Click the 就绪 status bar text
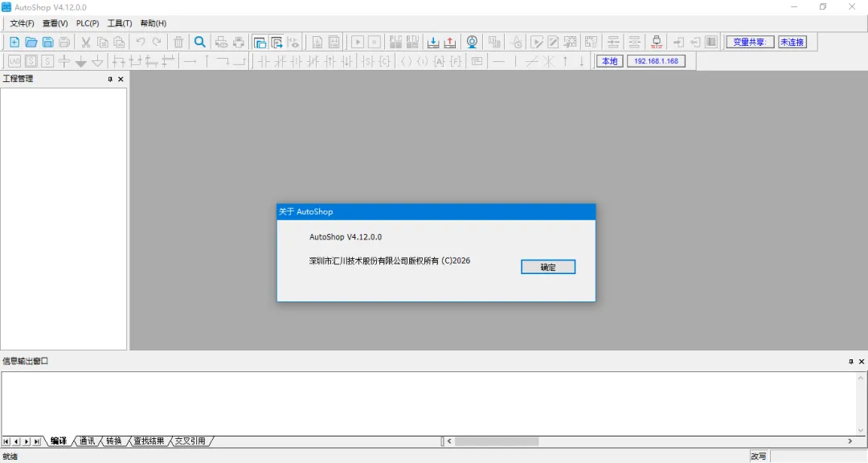The image size is (868, 463). tap(10, 457)
